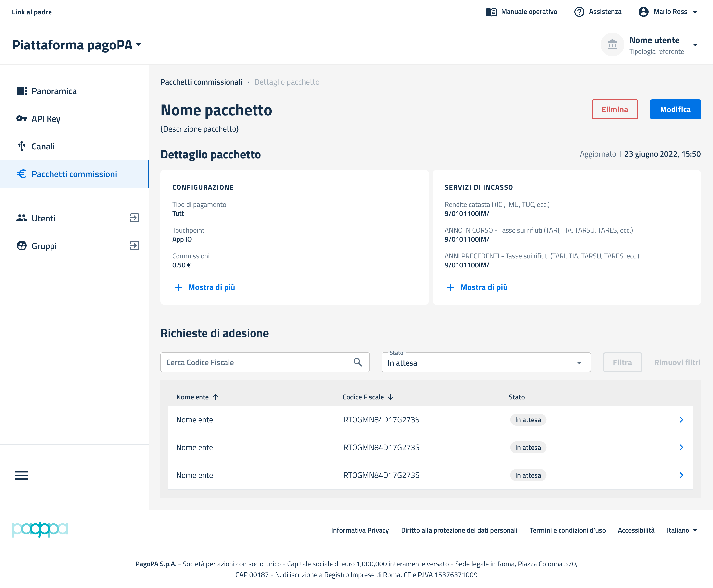Screen dimensions: 713x588
Task: Click the Assistenza question mark icon
Action: coord(579,12)
